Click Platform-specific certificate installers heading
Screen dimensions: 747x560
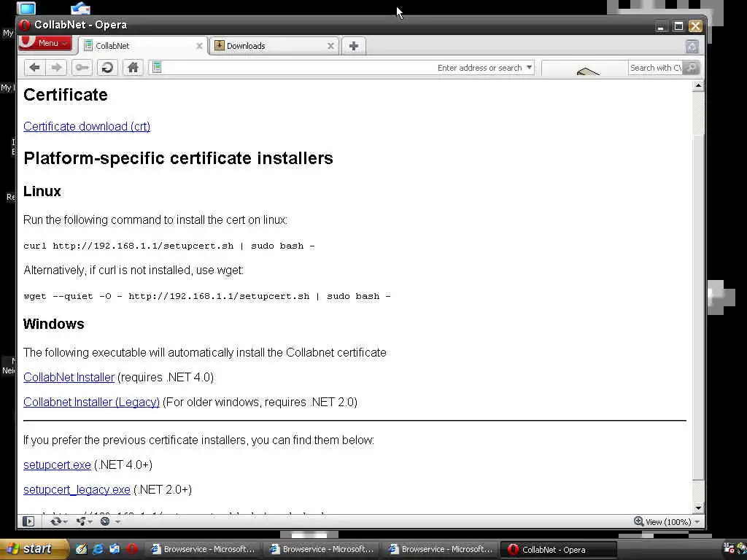(178, 157)
